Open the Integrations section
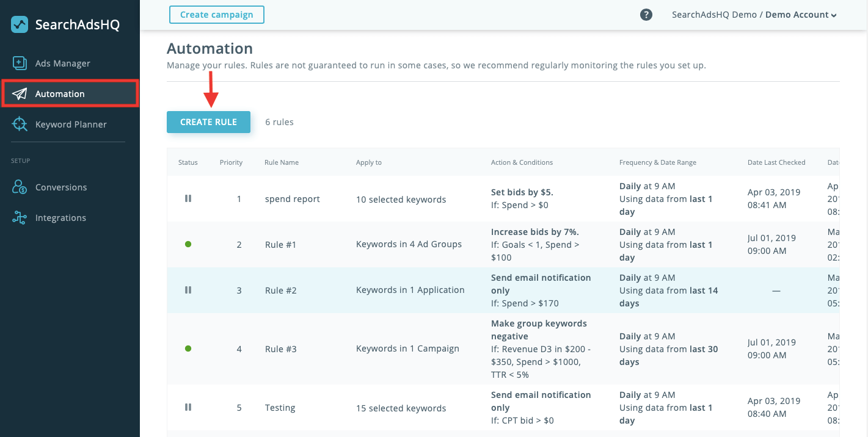This screenshot has height=437, width=868. 60,217
